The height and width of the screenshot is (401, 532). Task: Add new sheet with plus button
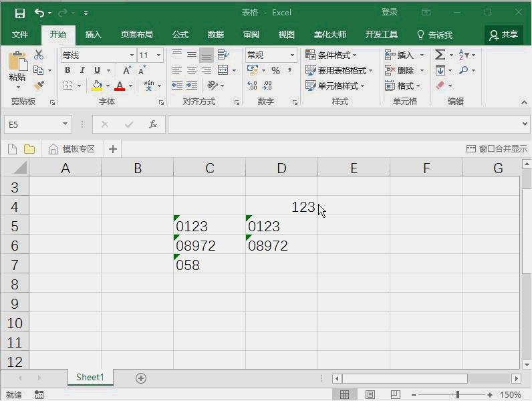[x=141, y=378]
